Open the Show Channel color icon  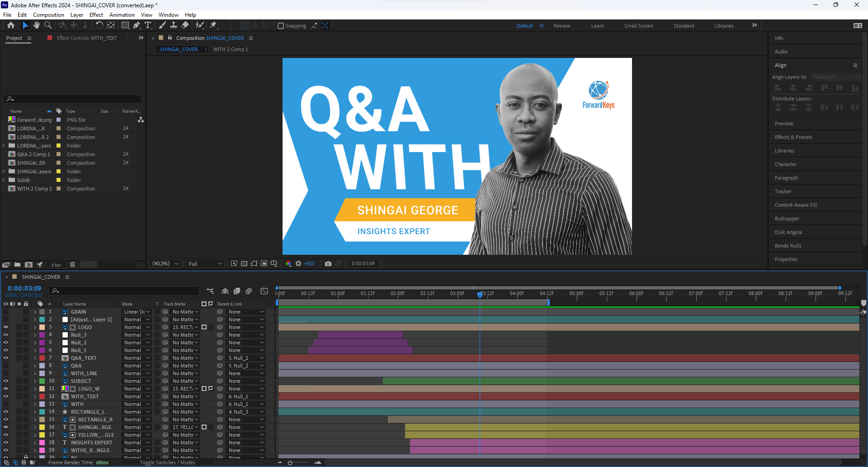288,263
